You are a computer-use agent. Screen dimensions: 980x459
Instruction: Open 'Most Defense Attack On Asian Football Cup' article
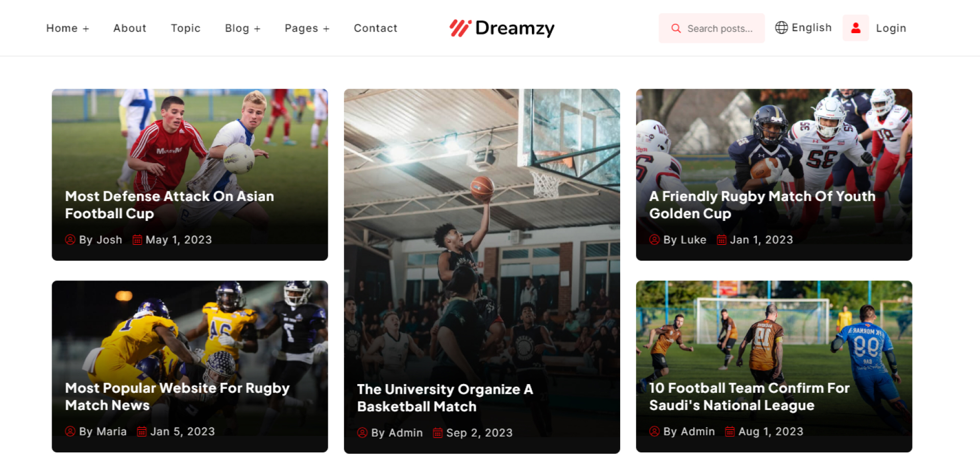point(169,205)
